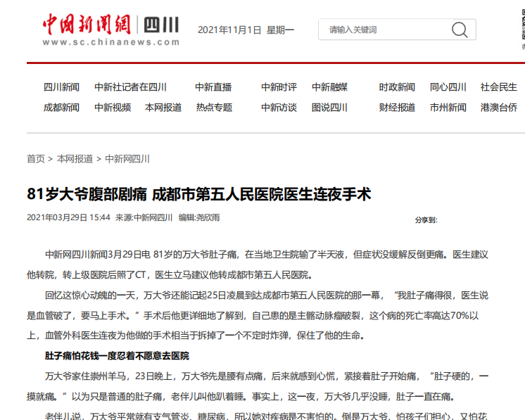
Task: Click the www.sc.chinanews.com URL text
Action: 110,42
